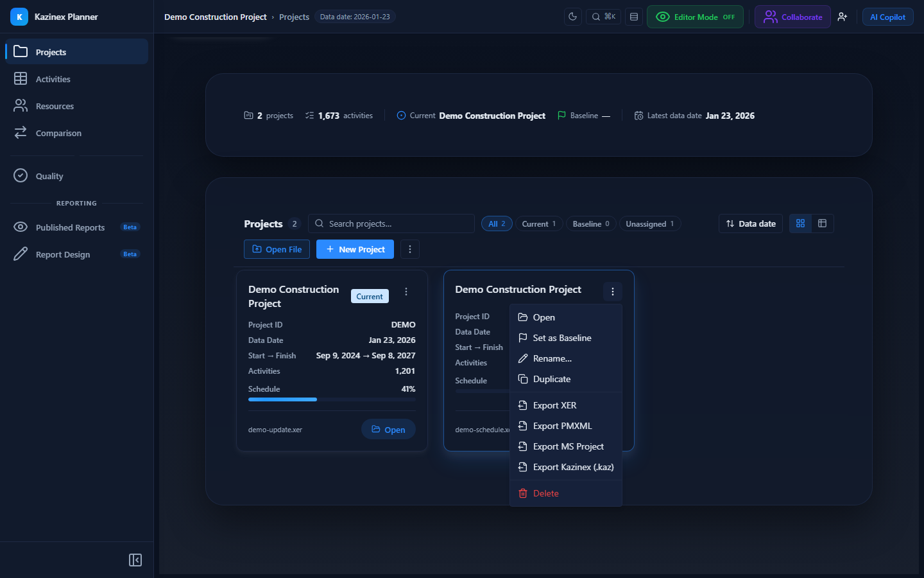Open AI Copilot
Screen dimensions: 924x578
887,17
